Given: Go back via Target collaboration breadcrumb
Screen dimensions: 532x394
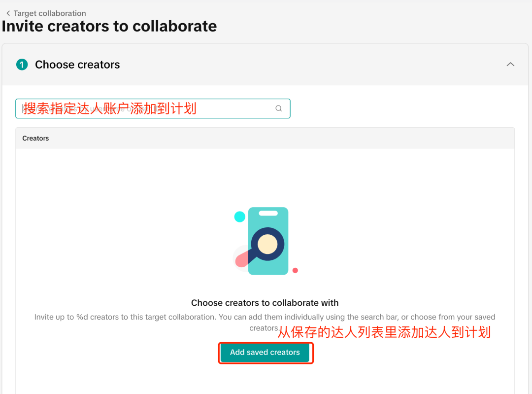Looking at the screenshot, I should [x=50, y=13].
